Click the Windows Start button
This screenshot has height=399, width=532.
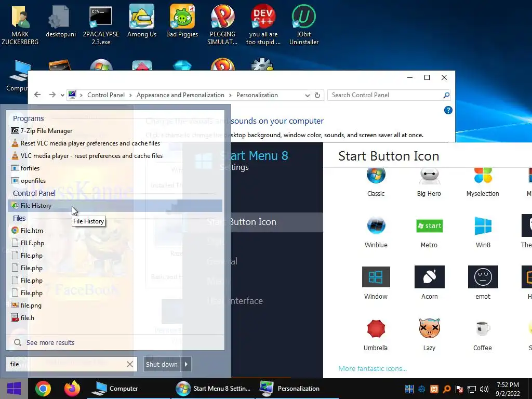click(x=14, y=389)
